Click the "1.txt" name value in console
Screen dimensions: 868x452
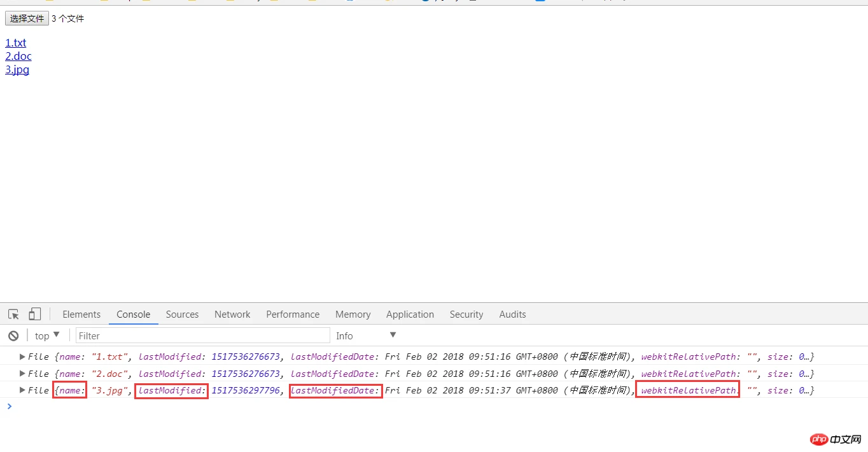click(x=110, y=357)
